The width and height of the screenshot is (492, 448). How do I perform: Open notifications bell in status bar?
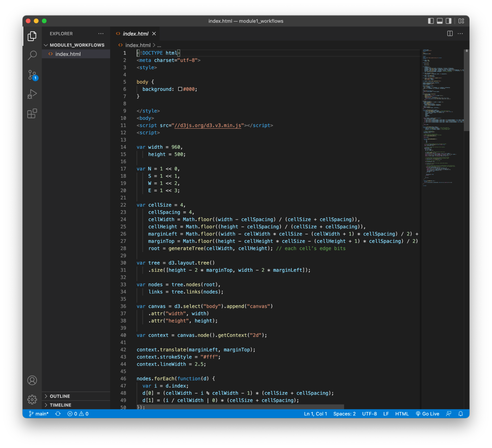(x=460, y=414)
